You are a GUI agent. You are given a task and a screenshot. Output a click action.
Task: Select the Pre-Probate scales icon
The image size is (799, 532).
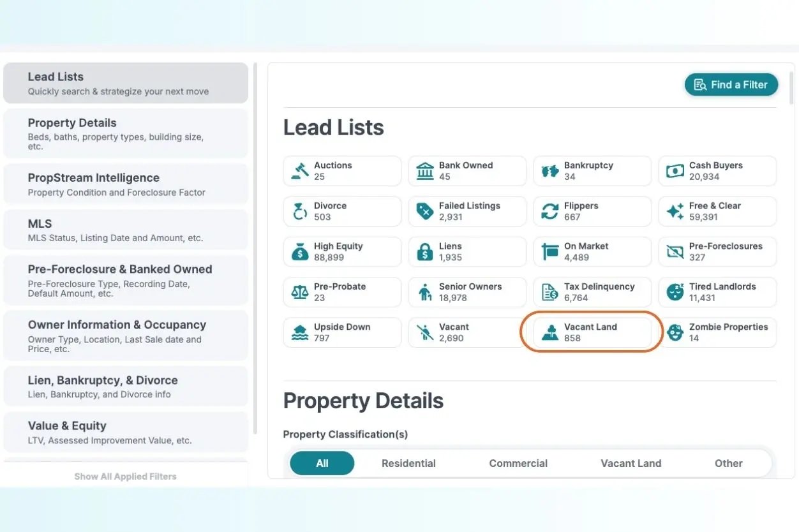300,292
